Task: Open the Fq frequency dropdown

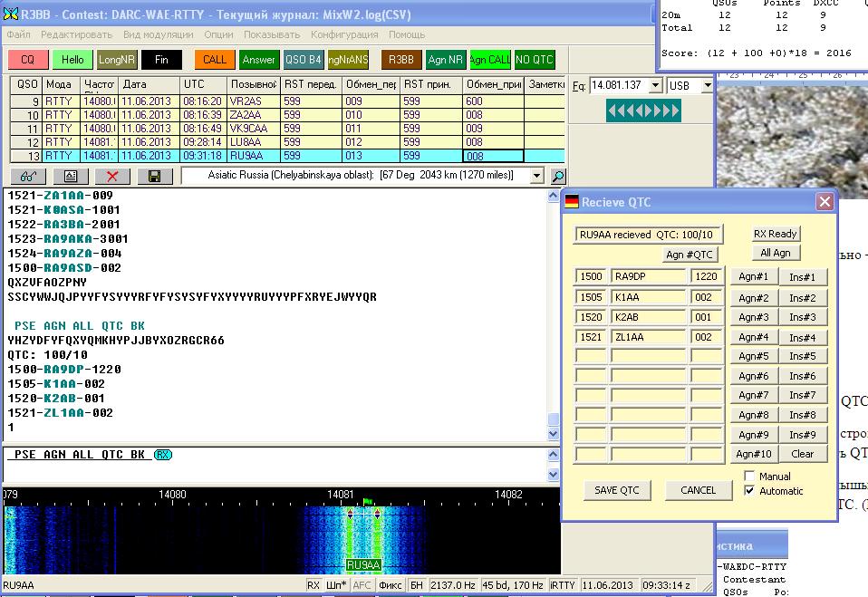Action: pos(657,85)
